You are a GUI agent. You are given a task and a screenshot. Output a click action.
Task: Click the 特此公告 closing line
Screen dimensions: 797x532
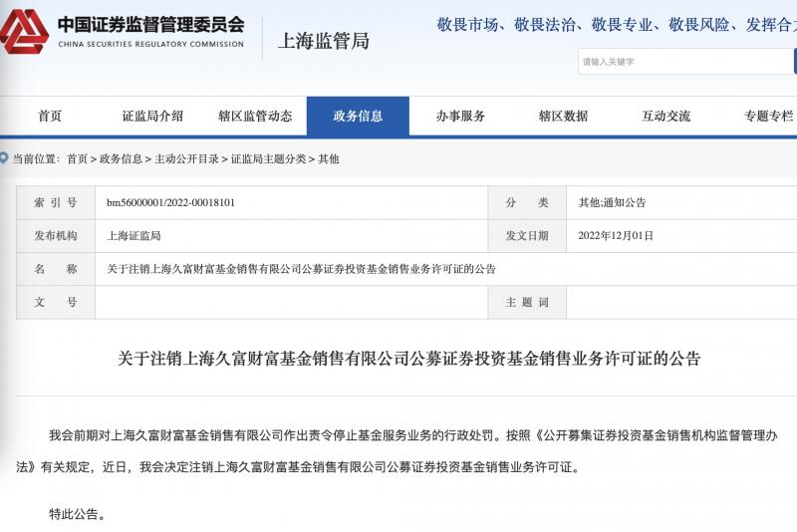(x=78, y=514)
